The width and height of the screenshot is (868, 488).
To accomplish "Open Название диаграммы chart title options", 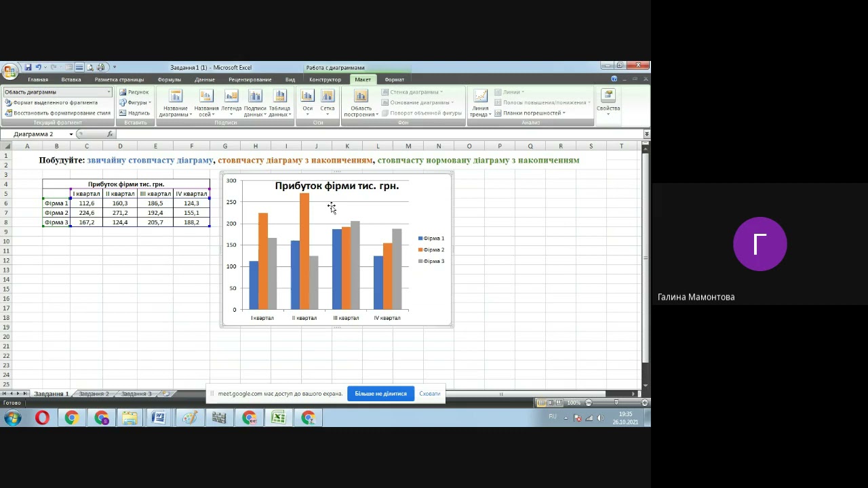I will coord(176,103).
